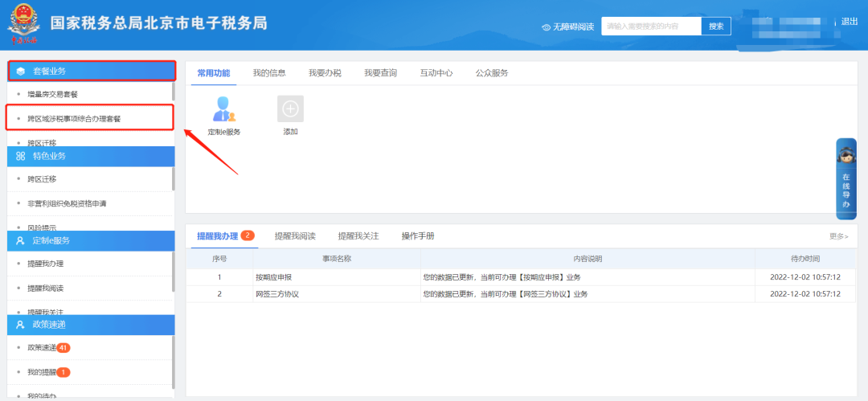Switch to the 提醒我阅读 tab
Screen dimensions: 868x401
(x=295, y=236)
